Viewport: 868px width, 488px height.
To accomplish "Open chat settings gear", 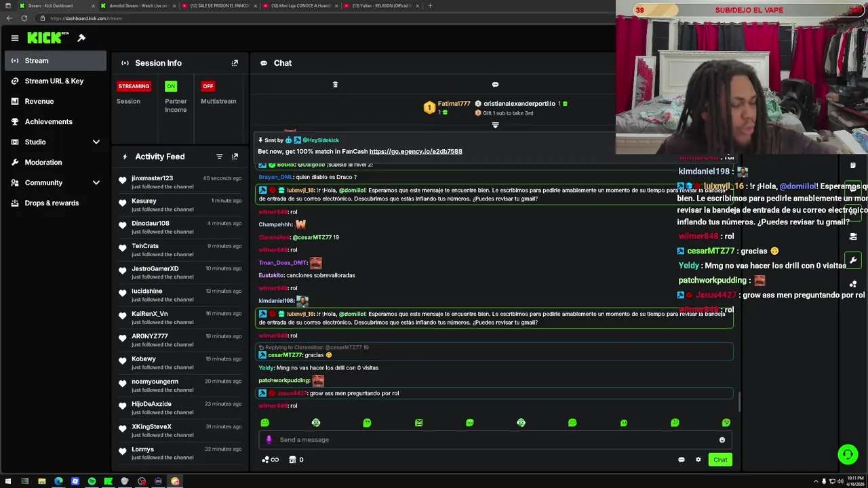I will coord(698,460).
